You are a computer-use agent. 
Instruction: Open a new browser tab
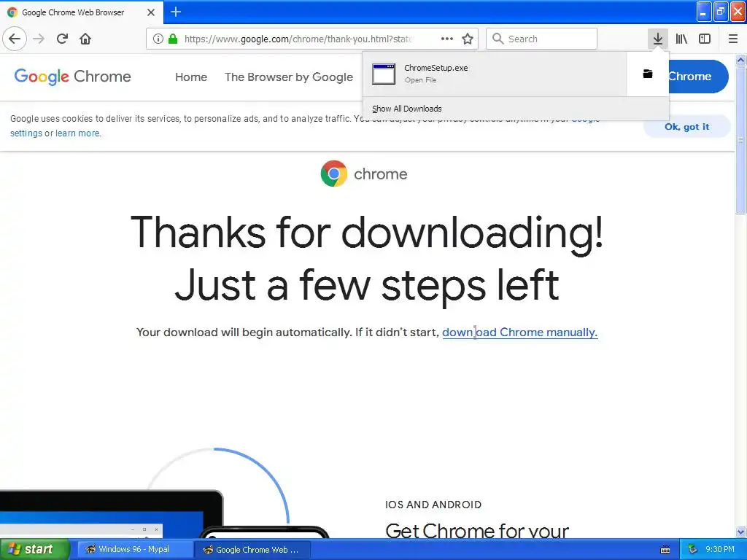(176, 12)
